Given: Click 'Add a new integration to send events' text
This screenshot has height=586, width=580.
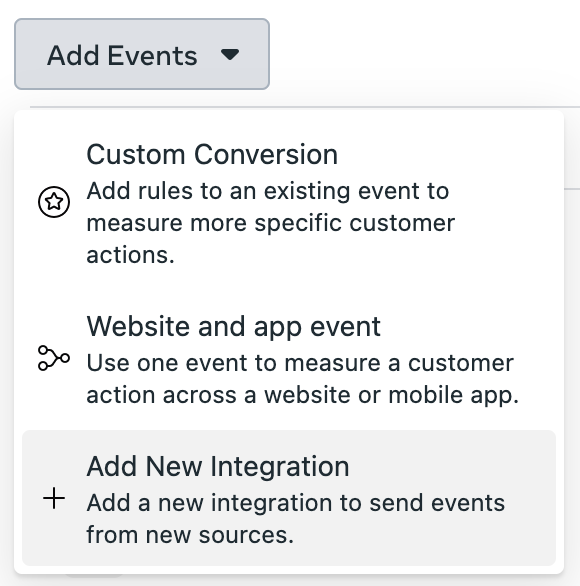Looking at the screenshot, I should [x=296, y=503].
